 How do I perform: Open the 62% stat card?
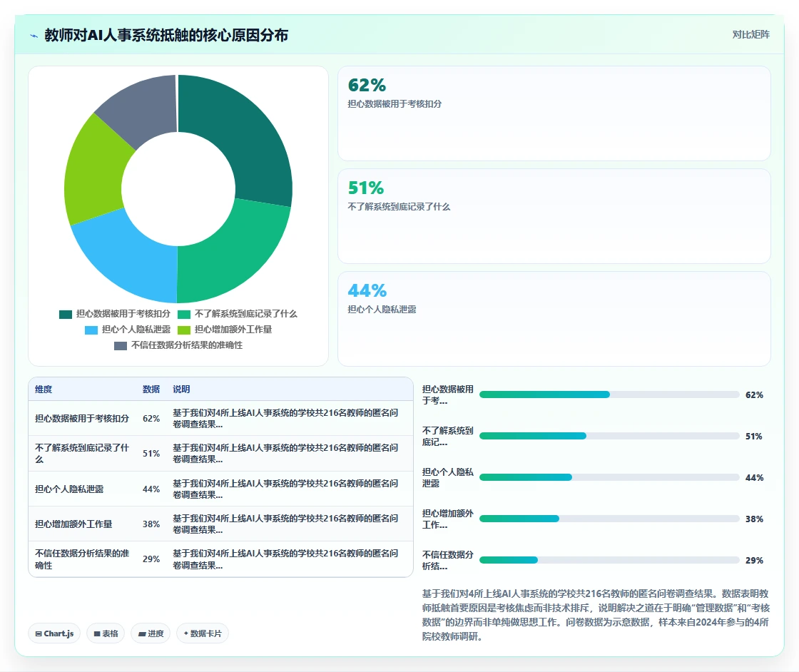coord(554,113)
